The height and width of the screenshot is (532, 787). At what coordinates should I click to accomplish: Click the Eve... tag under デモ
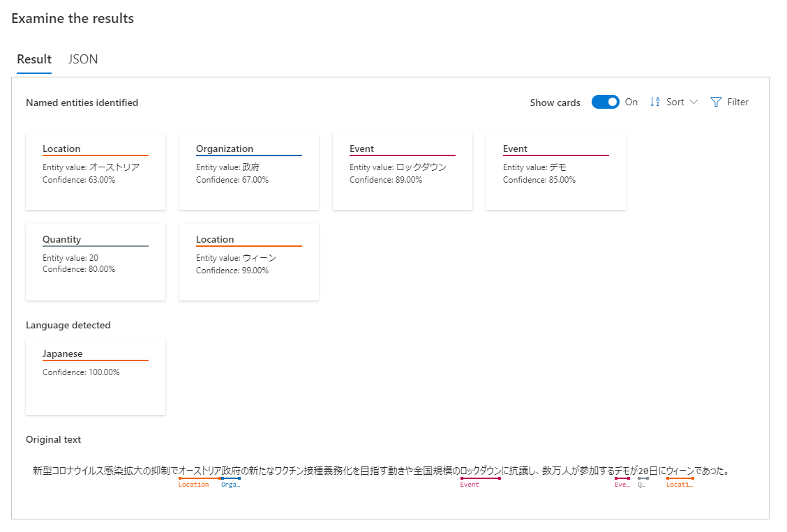(x=622, y=485)
